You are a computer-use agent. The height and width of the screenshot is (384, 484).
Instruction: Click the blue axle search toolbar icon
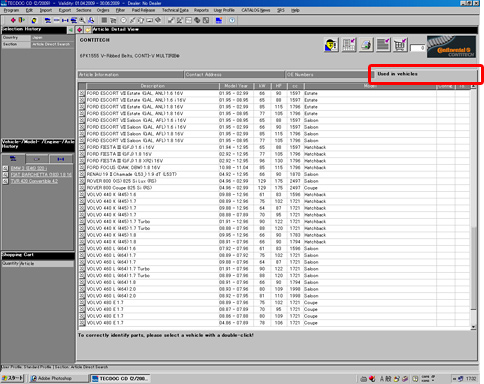point(65,20)
